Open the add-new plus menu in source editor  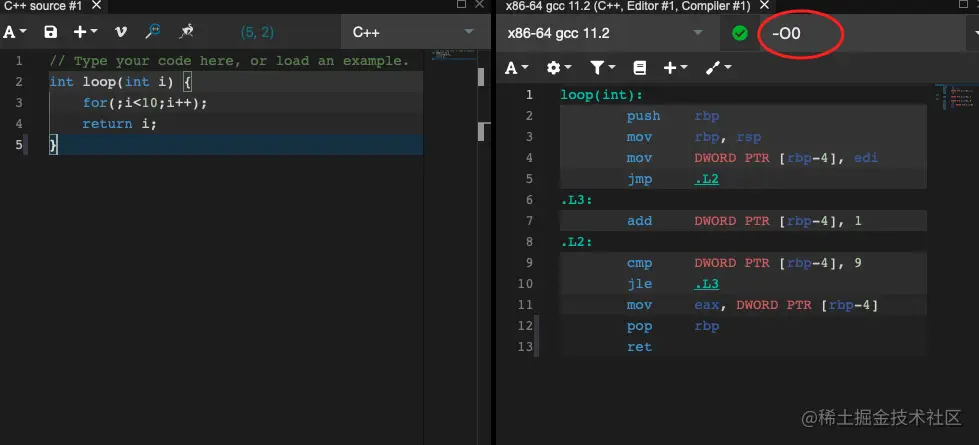pos(86,32)
